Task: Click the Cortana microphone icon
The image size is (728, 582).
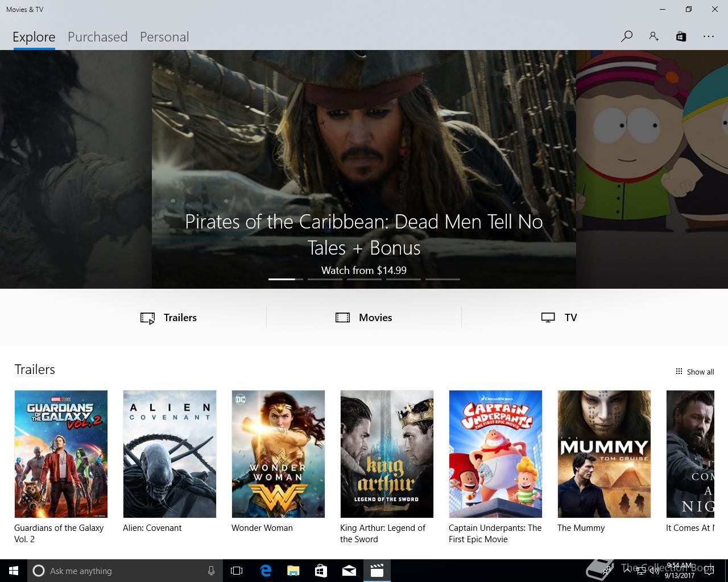Action: click(x=211, y=571)
